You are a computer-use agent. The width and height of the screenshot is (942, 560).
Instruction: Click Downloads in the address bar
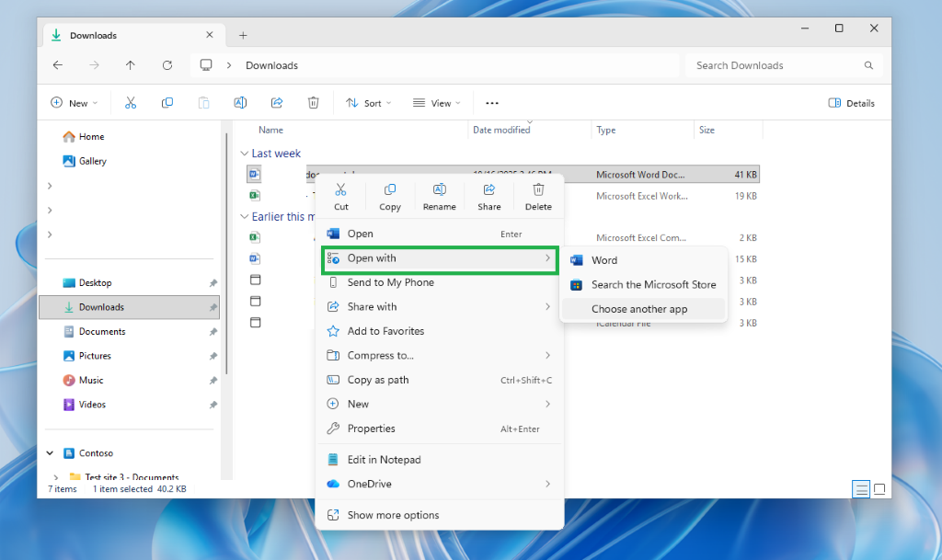click(x=271, y=65)
